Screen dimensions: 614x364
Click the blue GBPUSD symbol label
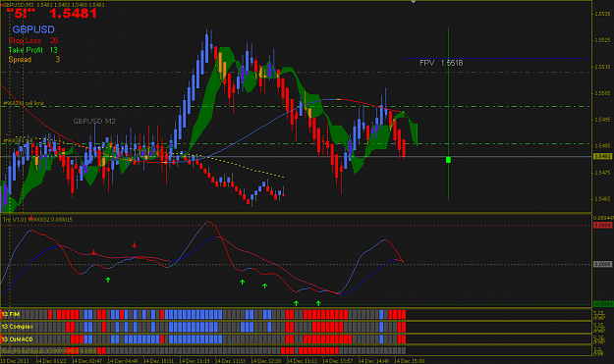[x=33, y=29]
